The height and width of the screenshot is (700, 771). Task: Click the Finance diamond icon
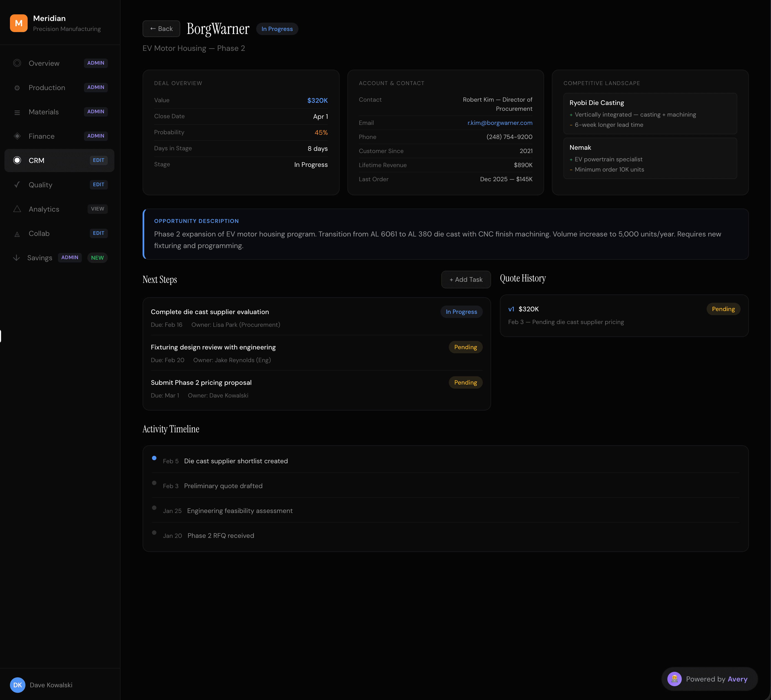click(x=17, y=136)
